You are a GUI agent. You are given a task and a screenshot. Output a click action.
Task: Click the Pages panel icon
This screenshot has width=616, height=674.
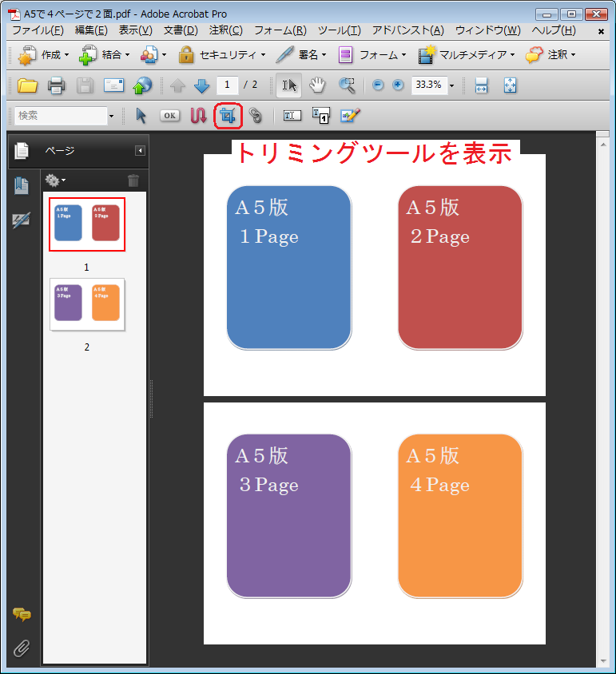(x=21, y=151)
